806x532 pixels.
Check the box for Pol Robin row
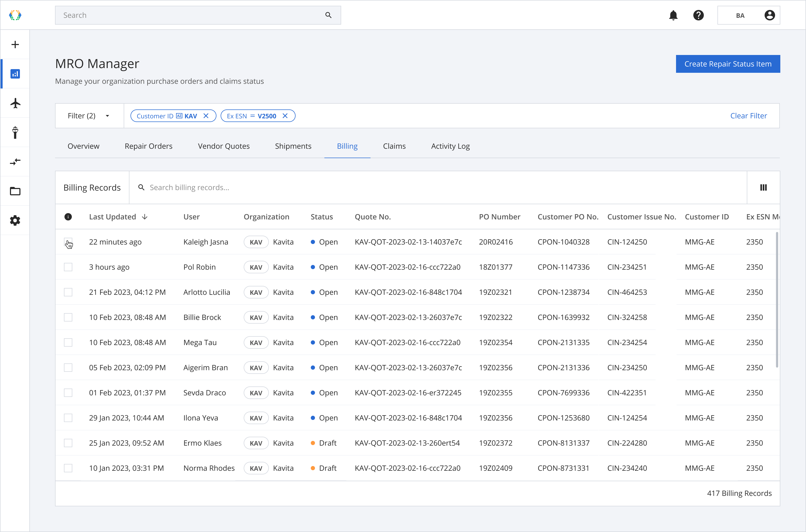click(68, 267)
